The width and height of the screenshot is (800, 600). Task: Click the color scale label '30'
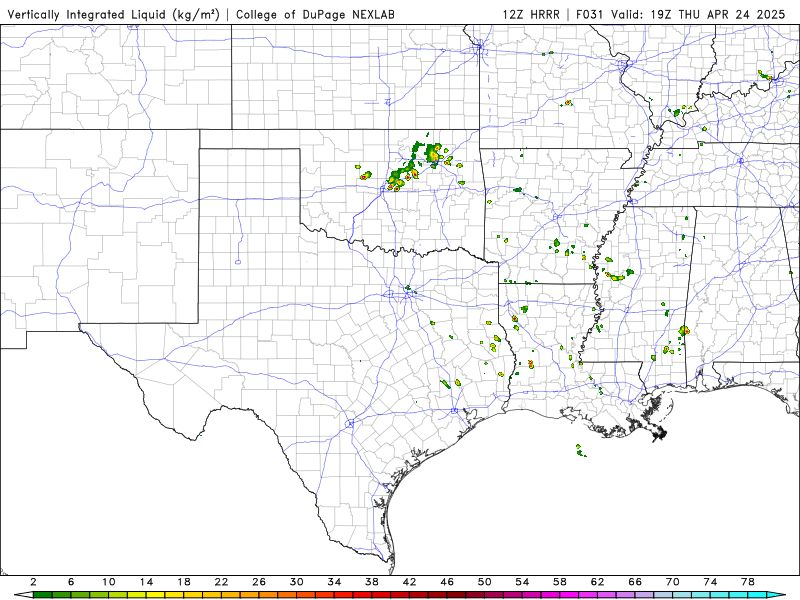tap(296, 582)
